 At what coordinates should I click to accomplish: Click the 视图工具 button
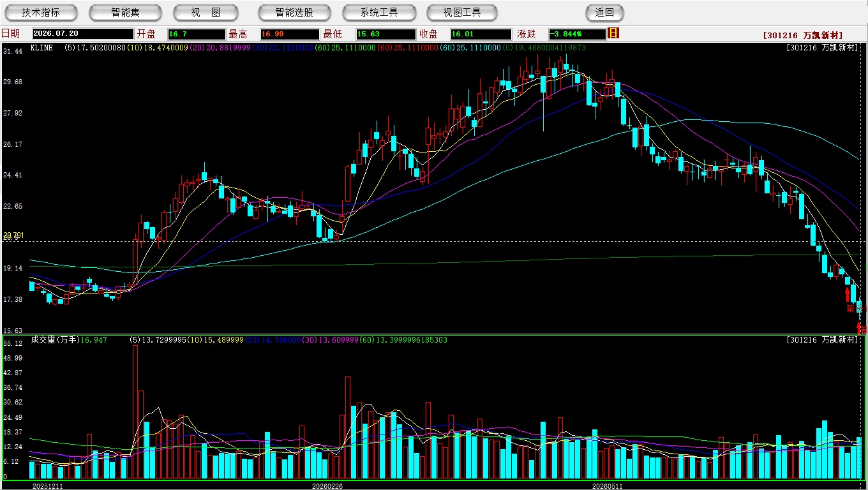point(463,12)
